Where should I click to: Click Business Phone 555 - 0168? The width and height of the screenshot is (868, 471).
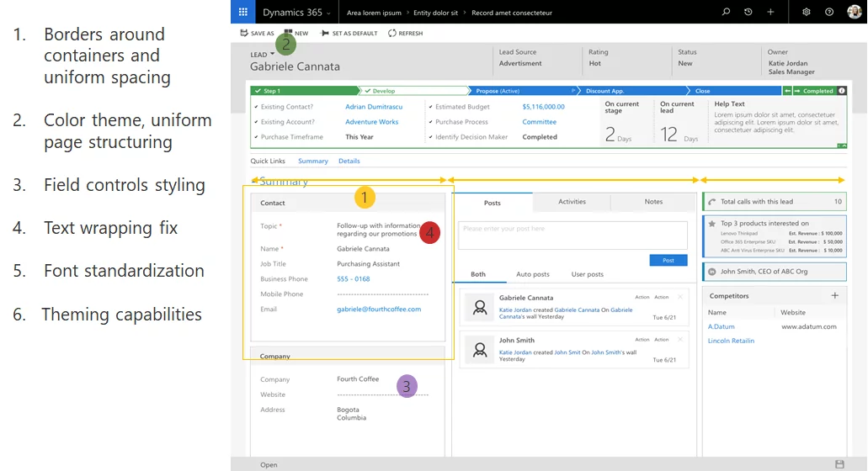pos(354,279)
